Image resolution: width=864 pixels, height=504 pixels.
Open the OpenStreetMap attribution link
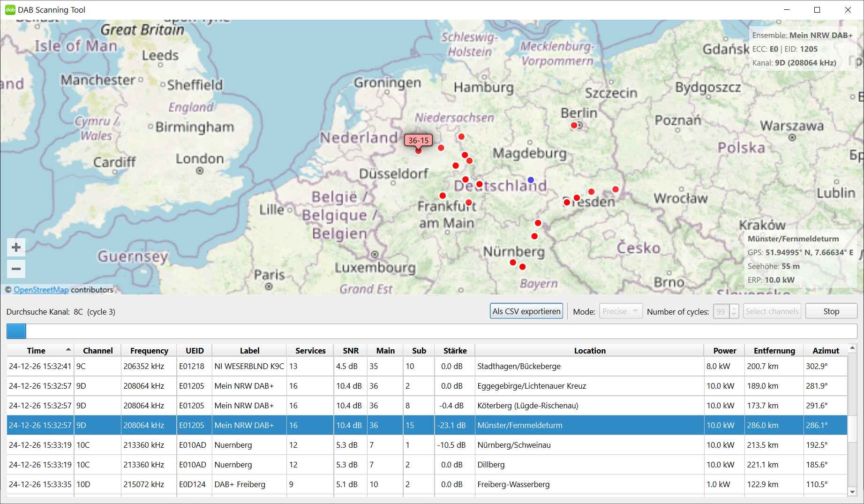coord(41,290)
